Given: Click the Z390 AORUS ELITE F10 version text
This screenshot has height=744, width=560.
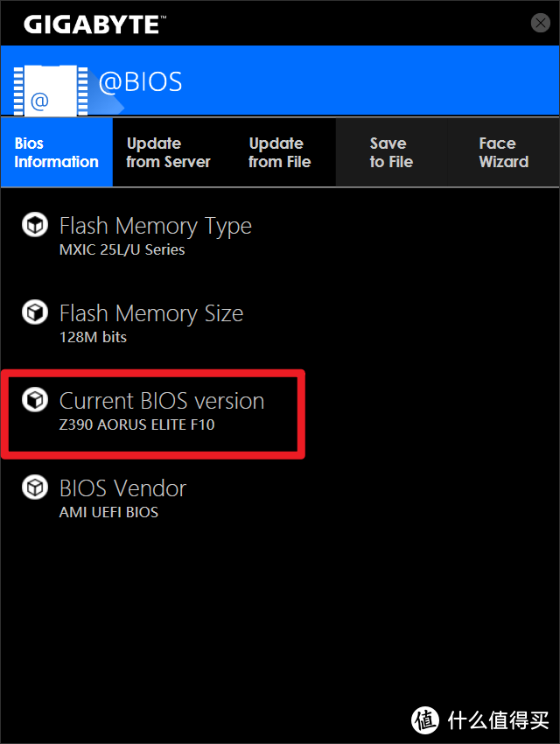Looking at the screenshot, I should [x=136, y=425].
